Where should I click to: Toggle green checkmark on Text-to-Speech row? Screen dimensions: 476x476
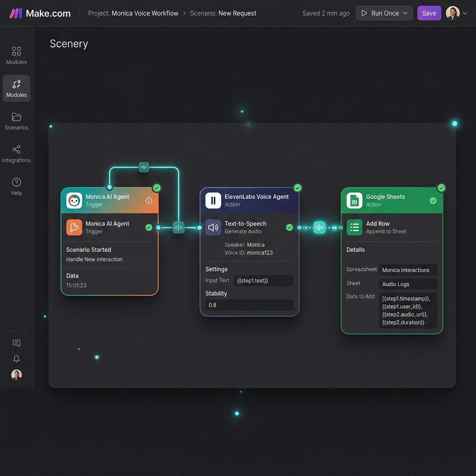(289, 227)
